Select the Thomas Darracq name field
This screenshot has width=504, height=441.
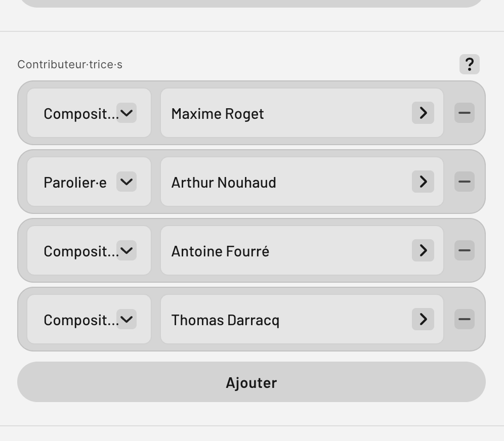[x=302, y=319]
